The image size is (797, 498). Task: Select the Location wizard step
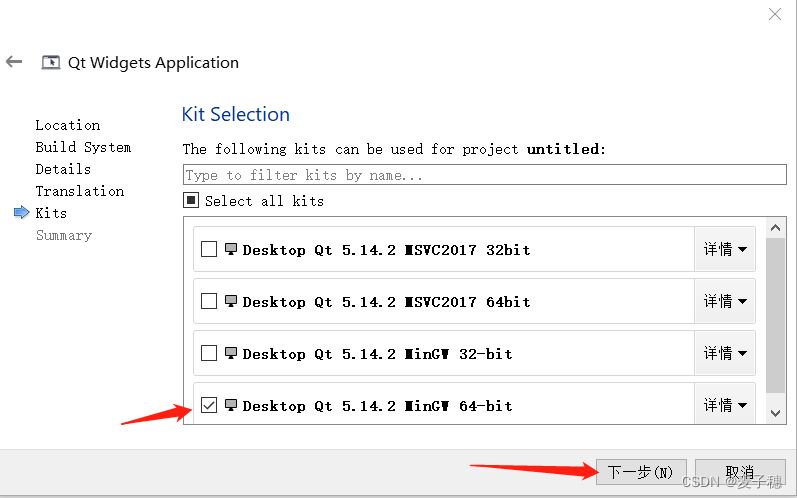[x=68, y=125]
